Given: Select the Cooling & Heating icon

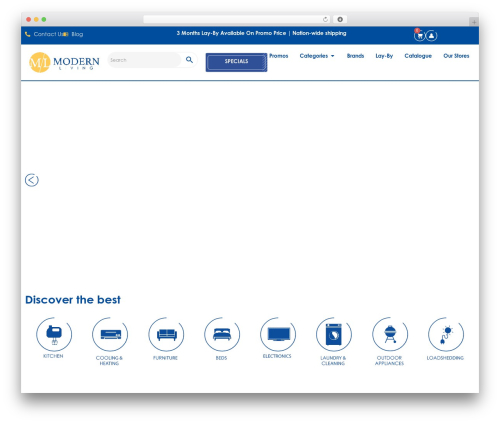Looking at the screenshot, I should pos(110,334).
